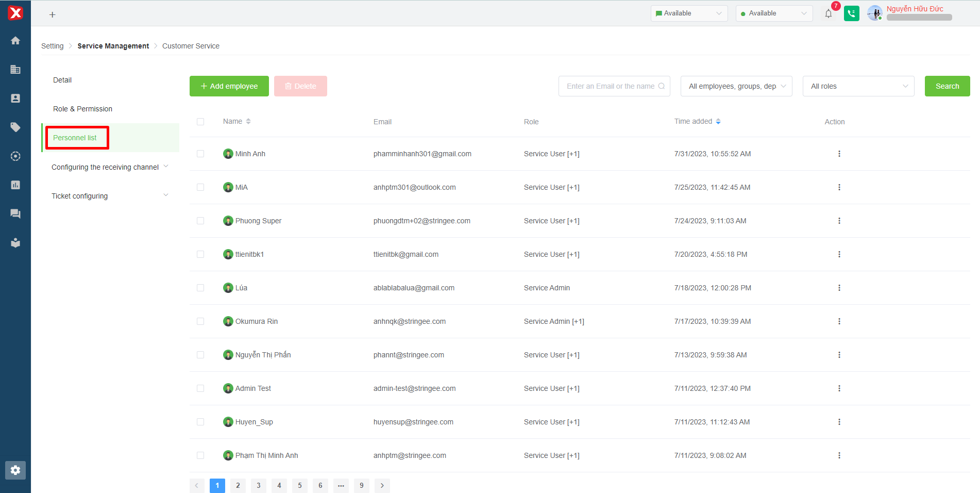980x493 pixels.
Task: Open action menu for ttienitbk1
Action: 839,254
